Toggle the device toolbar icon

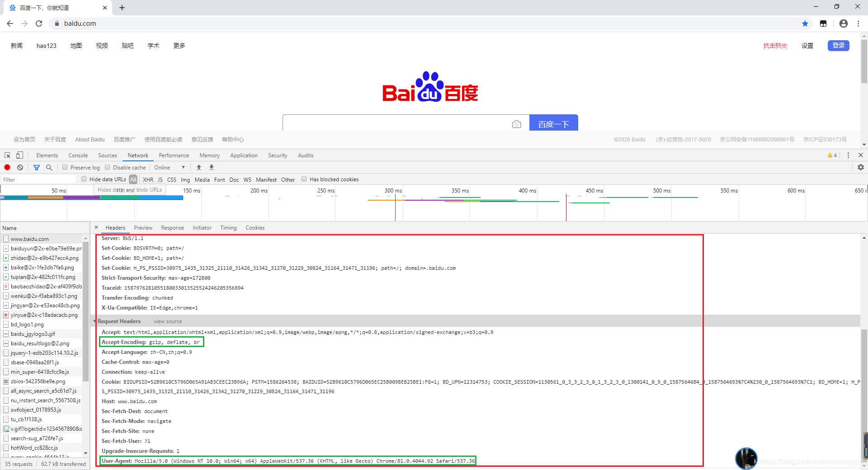click(x=19, y=155)
